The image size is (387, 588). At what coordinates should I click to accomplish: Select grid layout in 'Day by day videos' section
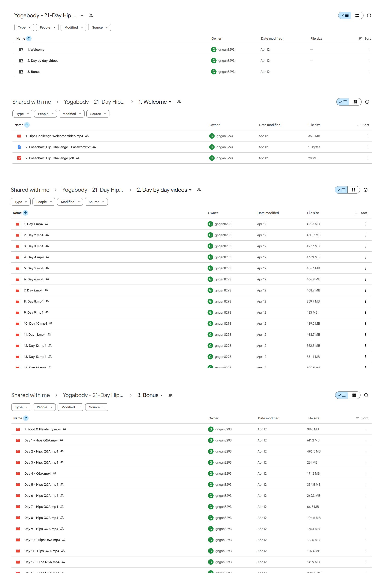click(x=353, y=190)
